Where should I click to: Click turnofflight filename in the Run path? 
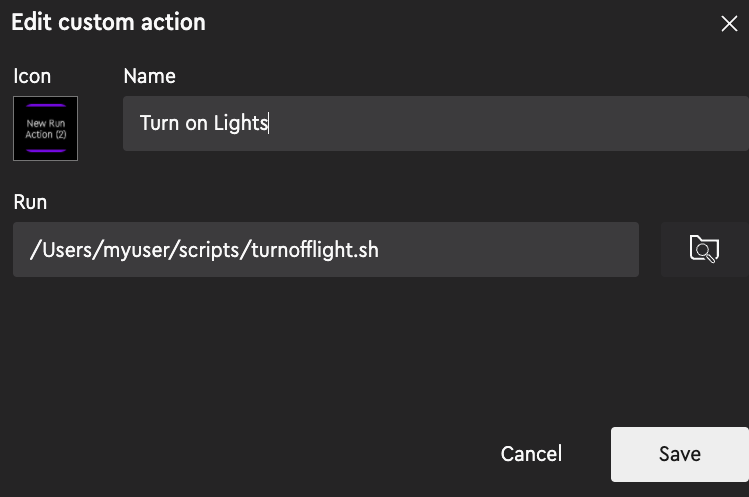pos(296,249)
